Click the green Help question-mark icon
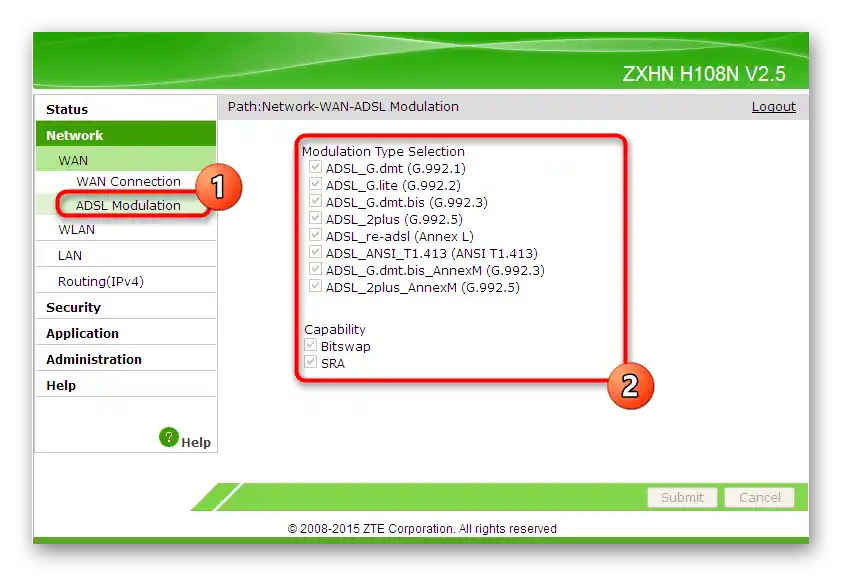The height and width of the screenshot is (576, 841). (x=168, y=437)
